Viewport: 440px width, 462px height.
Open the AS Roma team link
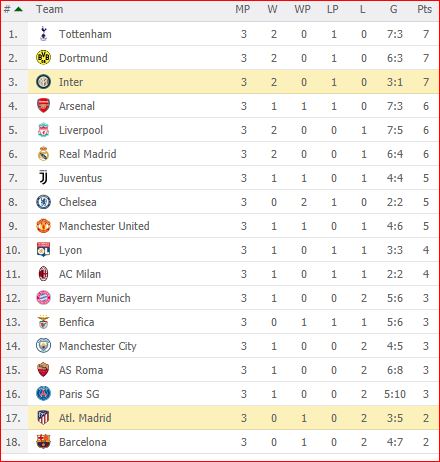pos(81,370)
